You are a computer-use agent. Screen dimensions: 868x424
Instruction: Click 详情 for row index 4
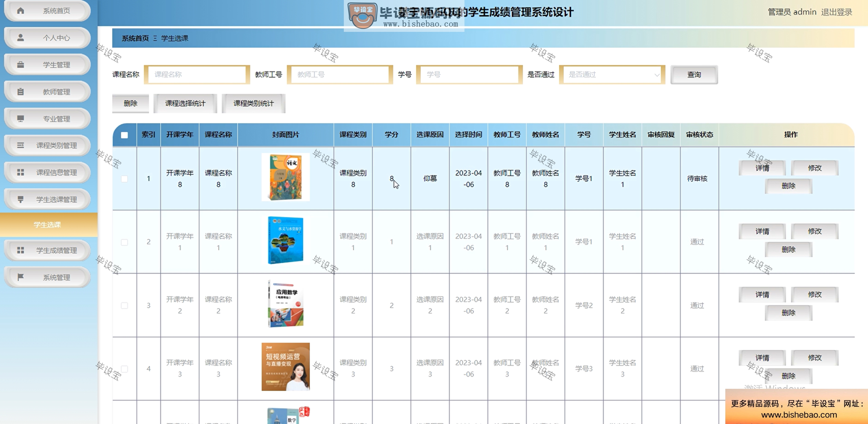click(x=762, y=358)
